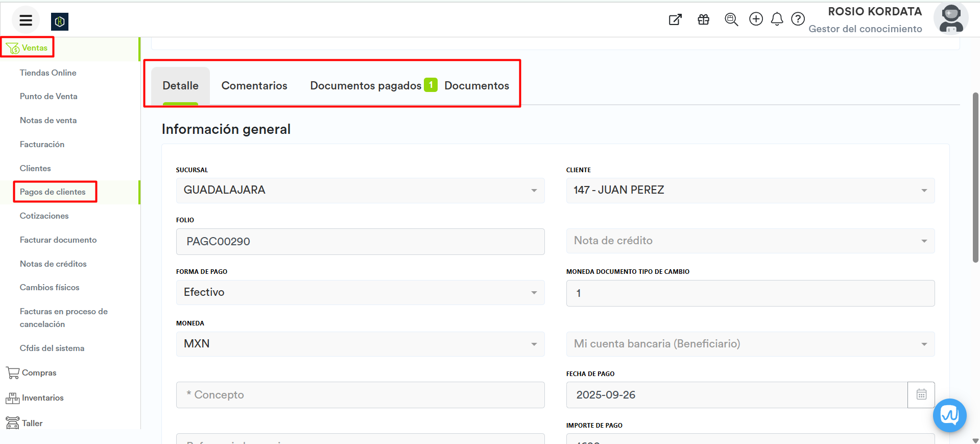
Task: Click the external link share icon
Action: (675, 19)
